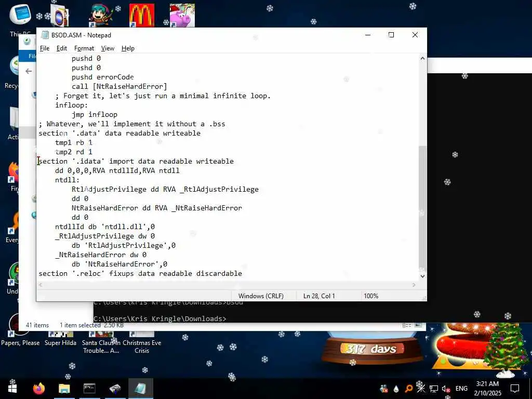Click the 'Forget it' comment line
This screenshot has width=532, height=399.
click(x=163, y=96)
